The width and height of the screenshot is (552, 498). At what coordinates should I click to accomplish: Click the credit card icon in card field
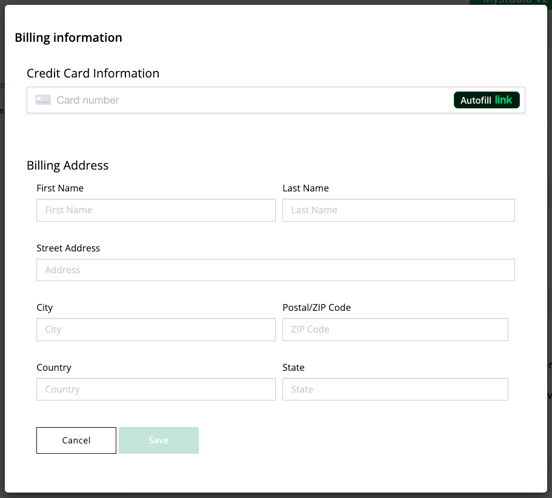pos(43,100)
